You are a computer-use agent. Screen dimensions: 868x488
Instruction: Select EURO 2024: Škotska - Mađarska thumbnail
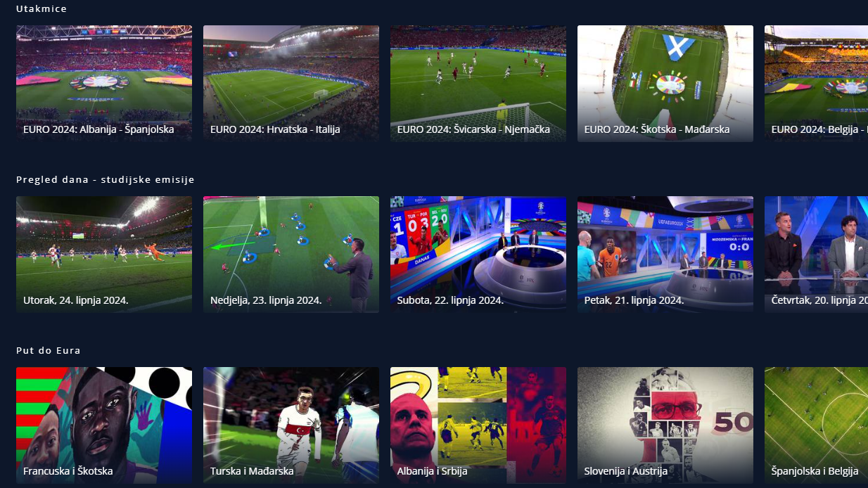(x=665, y=84)
